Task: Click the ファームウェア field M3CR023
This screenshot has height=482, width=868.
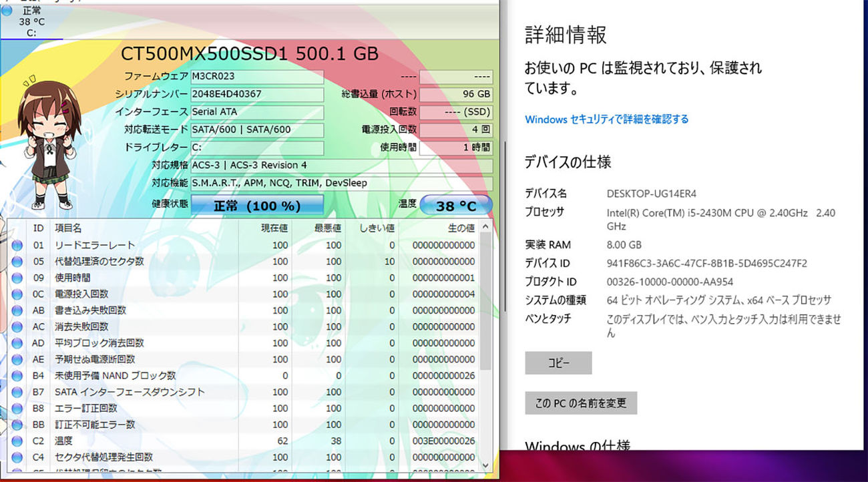Action: (257, 77)
